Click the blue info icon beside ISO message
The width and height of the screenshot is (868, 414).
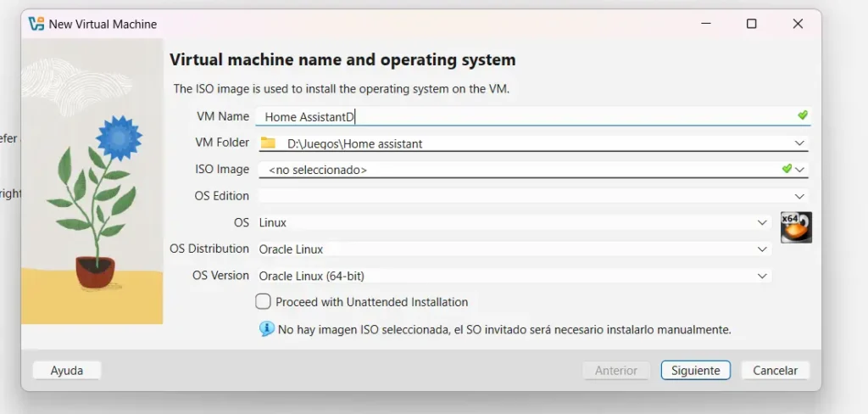(267, 329)
